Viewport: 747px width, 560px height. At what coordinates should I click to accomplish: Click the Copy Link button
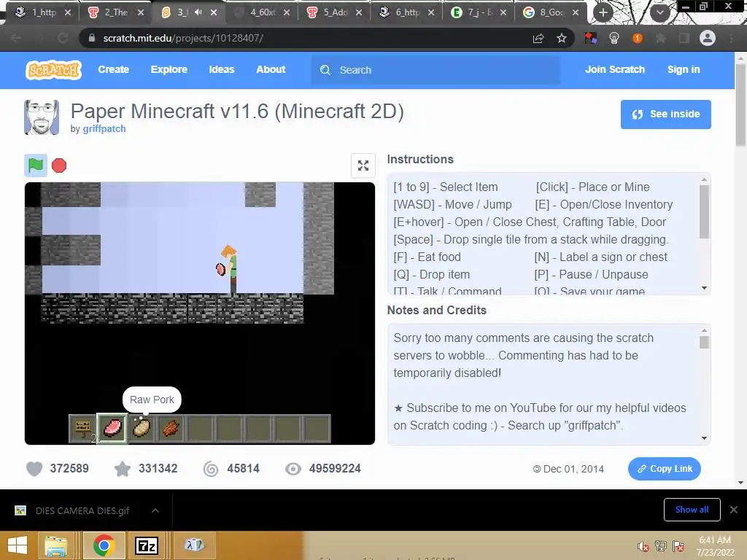pos(664,469)
